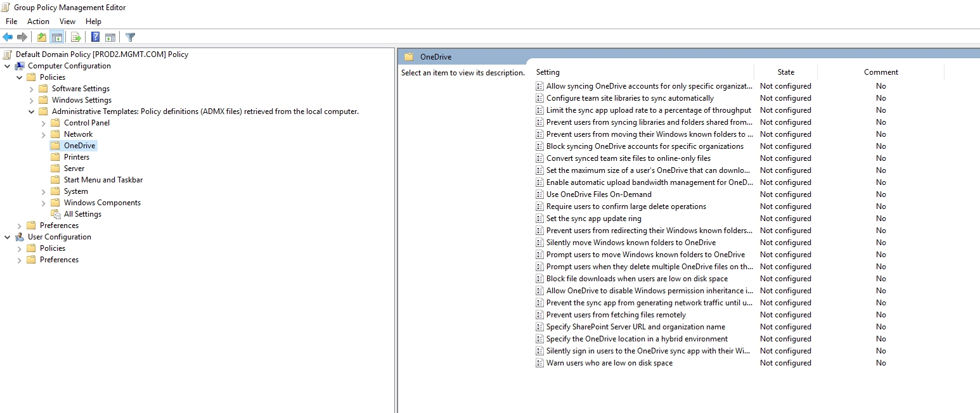
Task: Open the View menu
Action: 67,21
